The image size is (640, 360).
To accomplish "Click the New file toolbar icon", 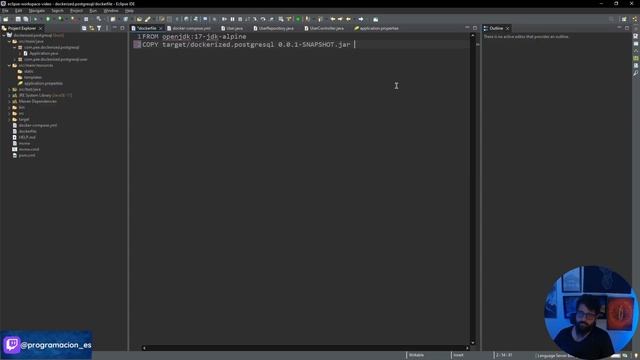I will click(x=6, y=19).
